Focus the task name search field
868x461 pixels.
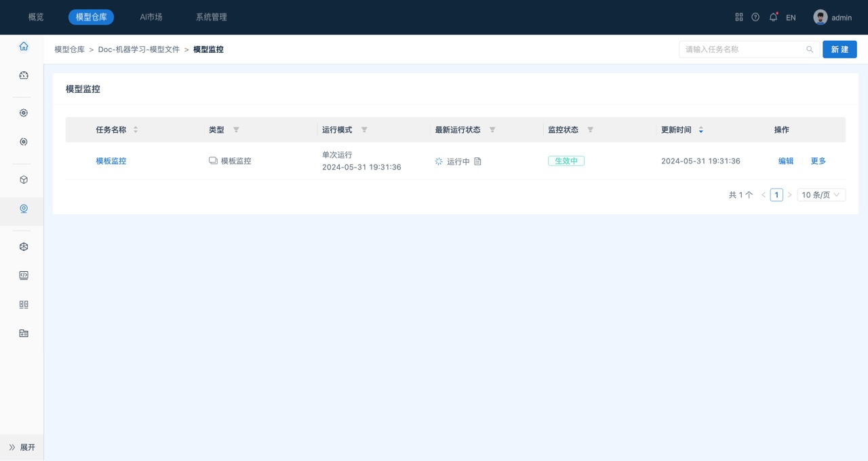743,49
